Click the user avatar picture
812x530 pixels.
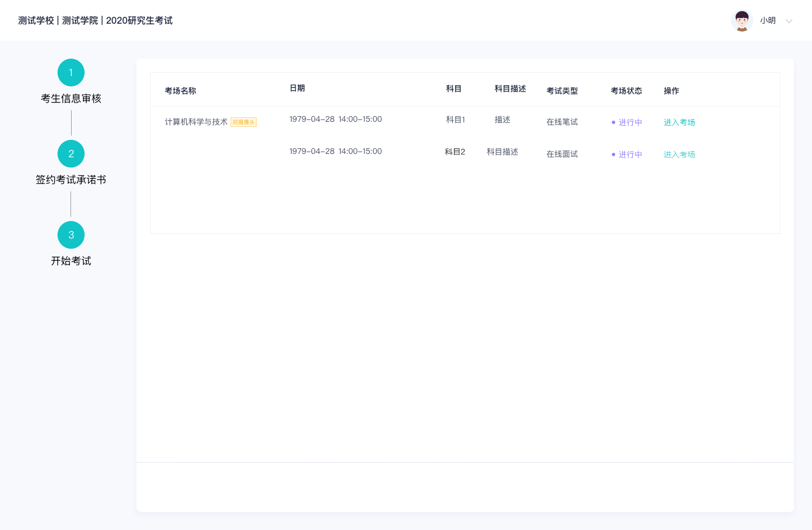[x=742, y=21]
